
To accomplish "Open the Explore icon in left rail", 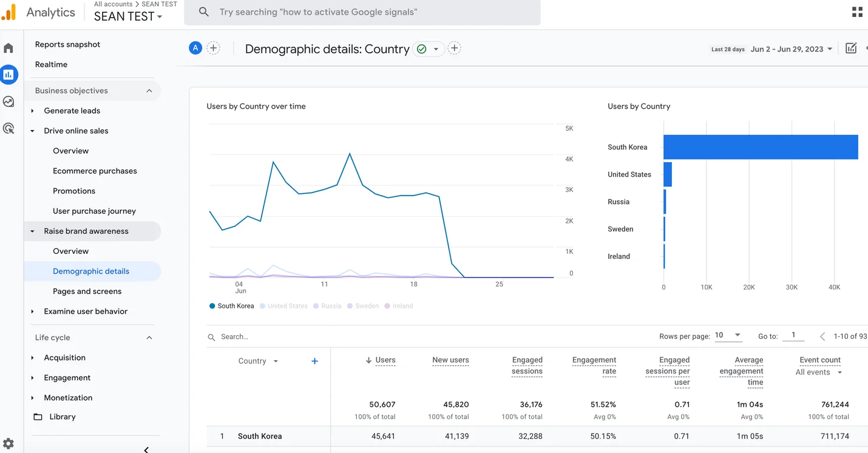I will click(8, 101).
